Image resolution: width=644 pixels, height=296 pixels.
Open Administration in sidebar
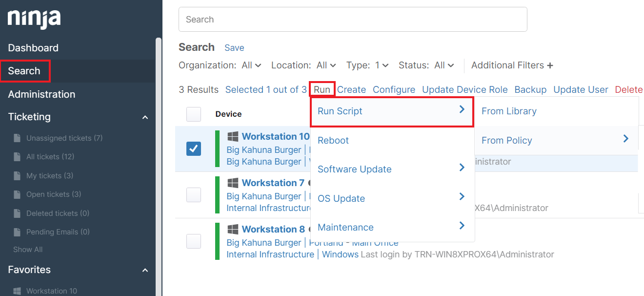coord(41,94)
